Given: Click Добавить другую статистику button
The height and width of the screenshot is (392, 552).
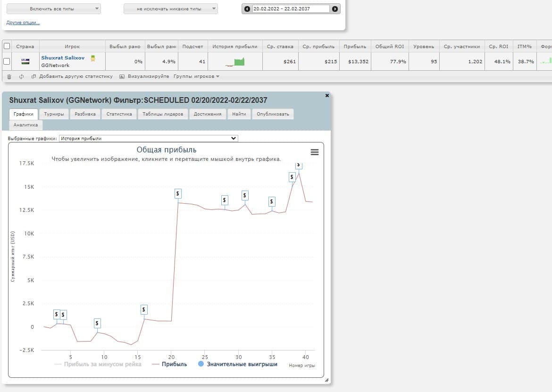Looking at the screenshot, I should (x=72, y=76).
